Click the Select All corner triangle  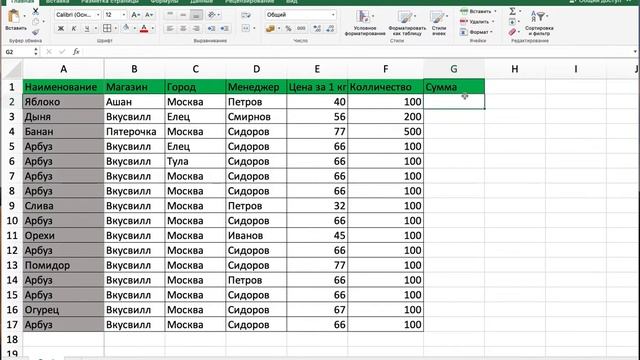pyautogui.click(x=12, y=70)
